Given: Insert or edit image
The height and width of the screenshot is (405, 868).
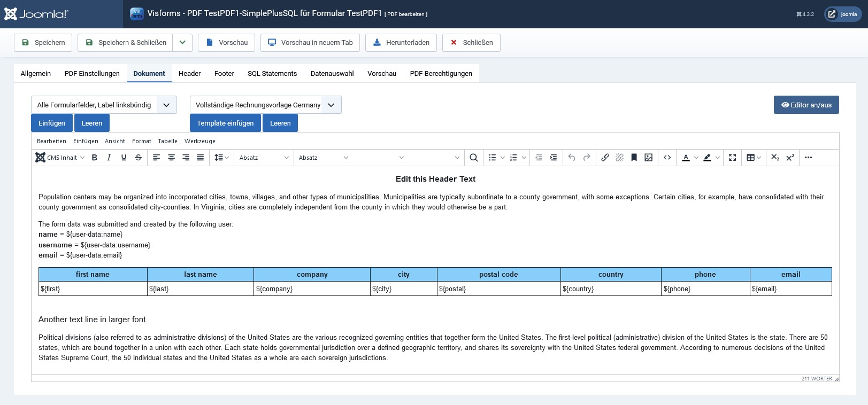Looking at the screenshot, I should point(648,158).
